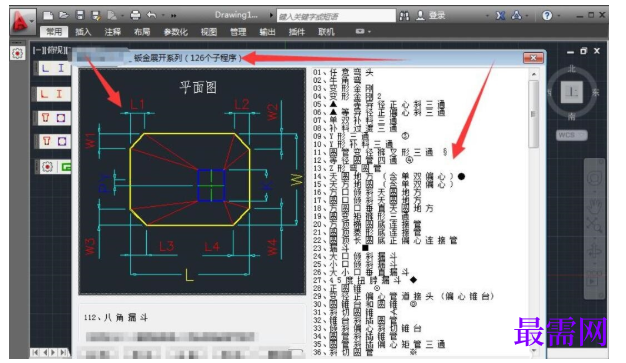
Task: Open dropdown next to Autodesk 360 icon
Action: click(527, 16)
